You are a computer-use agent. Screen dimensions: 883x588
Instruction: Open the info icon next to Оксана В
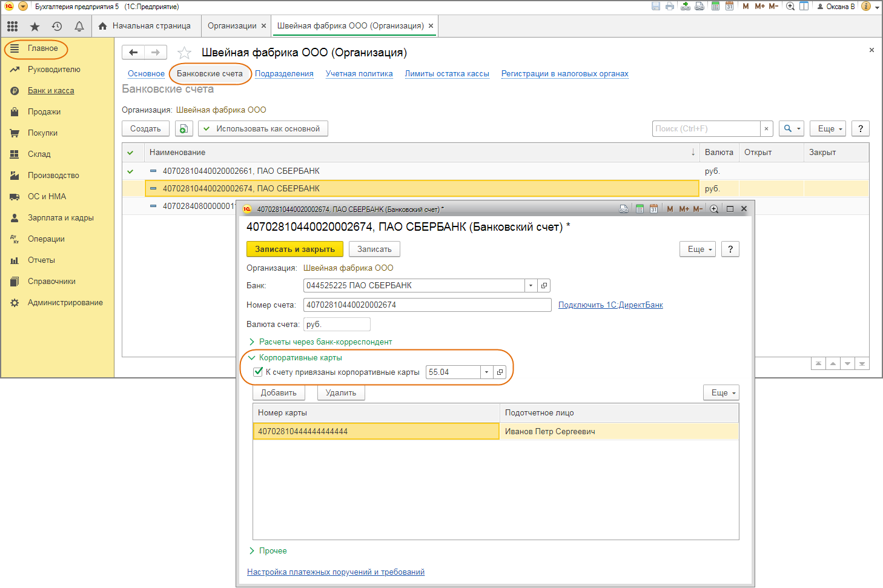[x=866, y=7]
